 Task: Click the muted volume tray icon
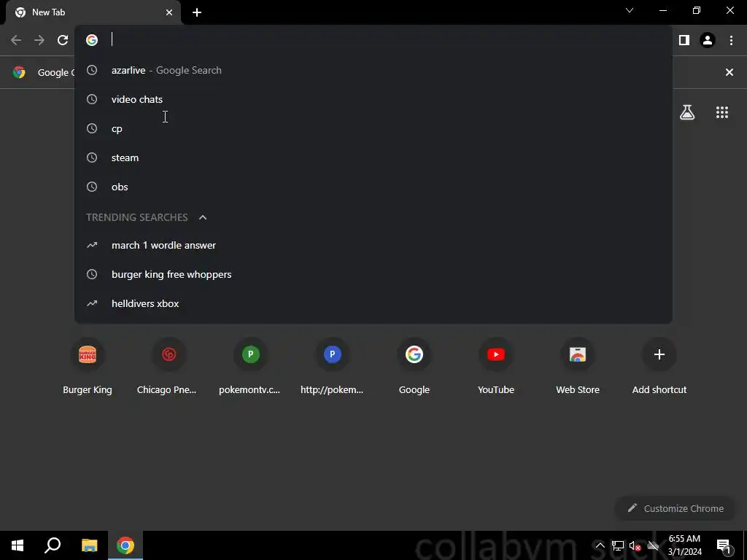(635, 545)
